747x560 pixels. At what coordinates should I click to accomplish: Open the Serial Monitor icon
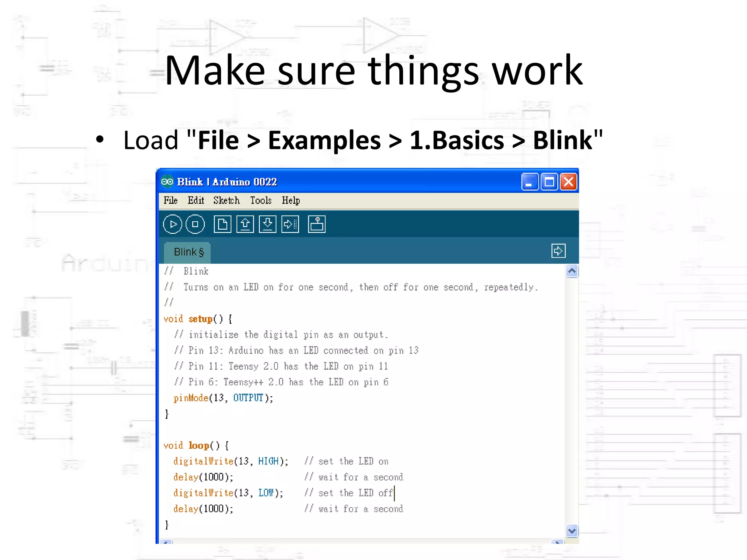point(317,224)
